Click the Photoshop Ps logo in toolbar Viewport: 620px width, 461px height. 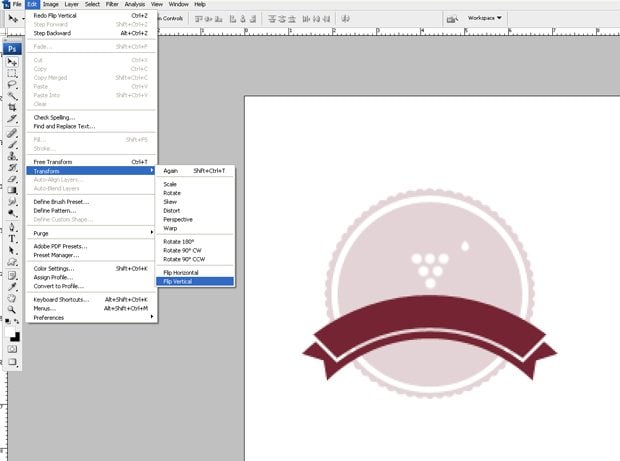tap(13, 47)
